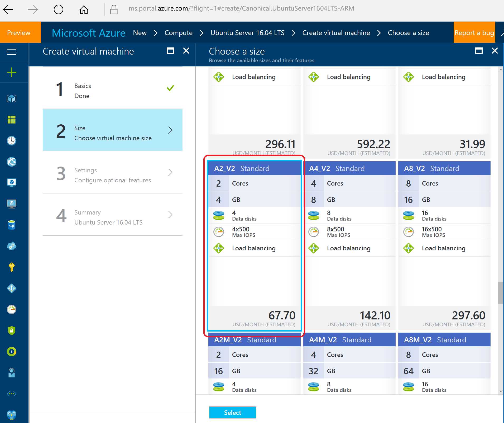Image resolution: width=504 pixels, height=423 pixels.
Task: Open the blue diamond Active Directory icon
Action: pyautogui.click(x=12, y=288)
